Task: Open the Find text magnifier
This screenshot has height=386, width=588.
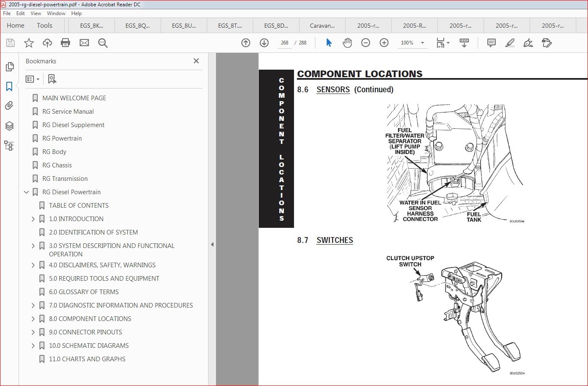Action: coord(103,43)
